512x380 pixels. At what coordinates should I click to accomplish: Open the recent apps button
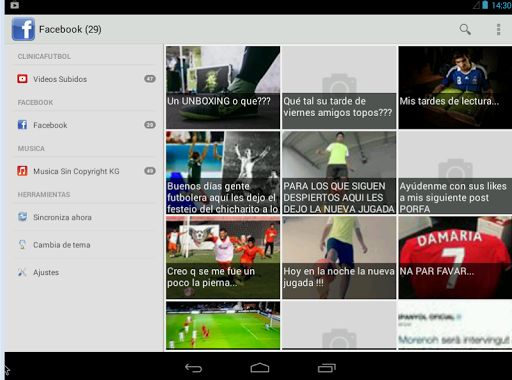[x=327, y=368]
